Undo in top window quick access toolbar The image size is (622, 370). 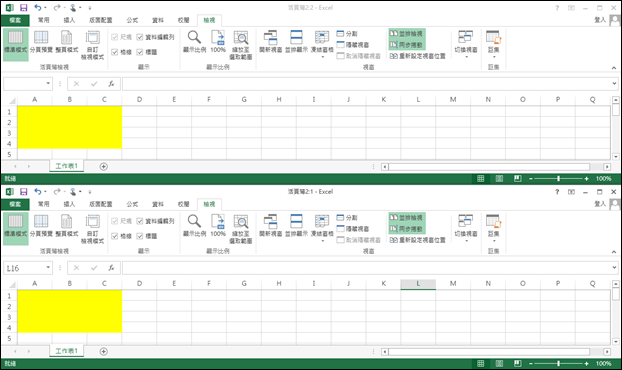(x=38, y=8)
